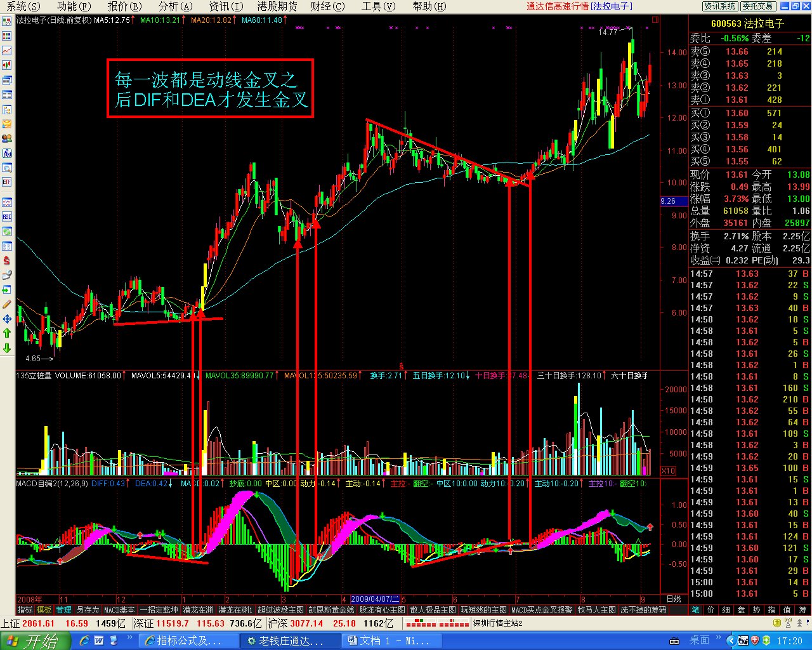
Task: Select the 指标 tab below the chart
Action: (25, 610)
